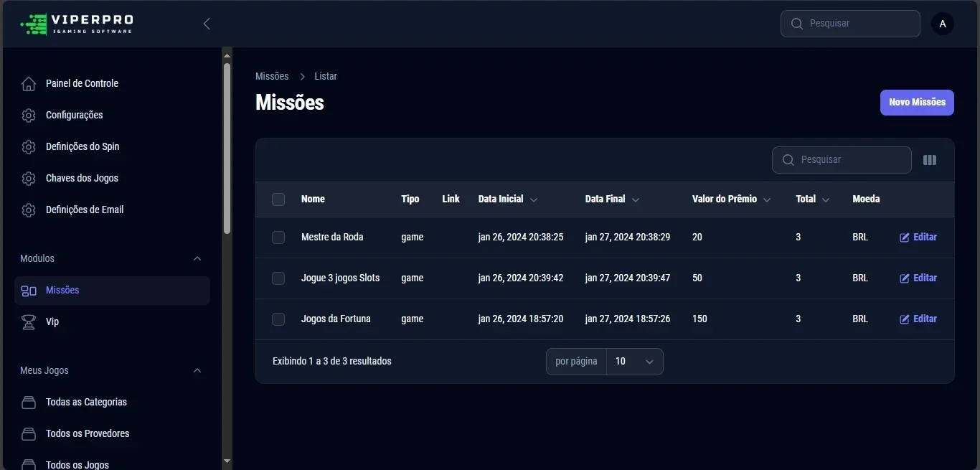Click the Tipo column header

[x=410, y=199]
